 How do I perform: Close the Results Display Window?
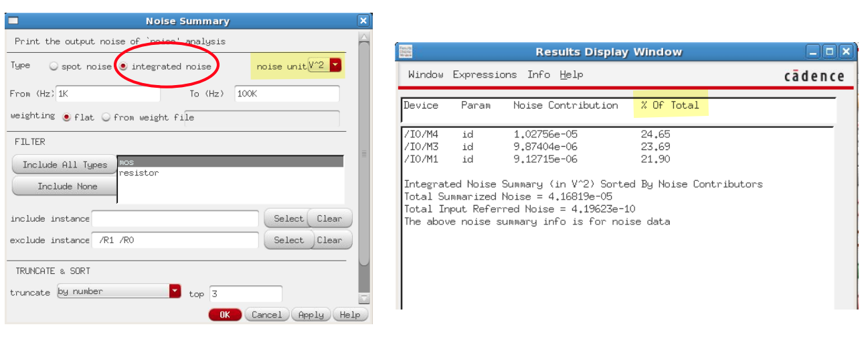[846, 52]
